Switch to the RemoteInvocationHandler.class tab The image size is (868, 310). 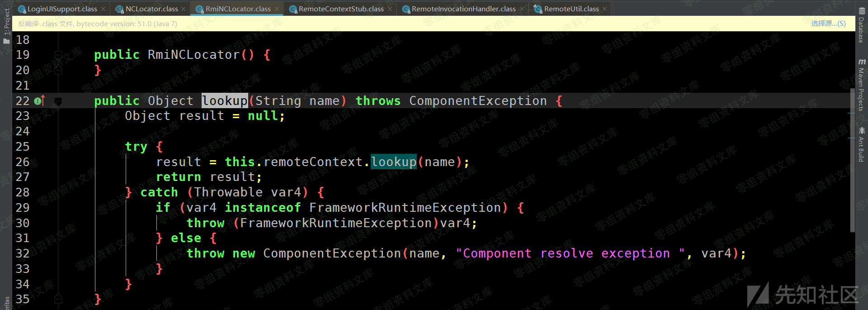(x=463, y=9)
